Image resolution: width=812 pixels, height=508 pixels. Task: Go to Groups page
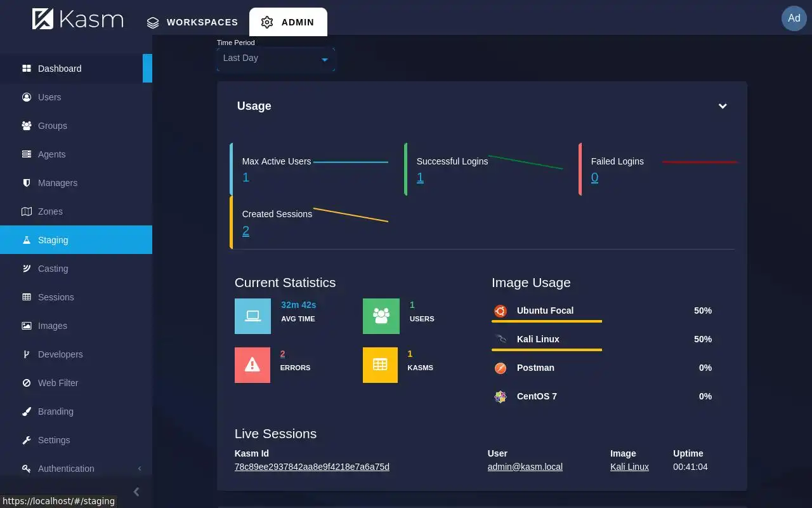[76, 126]
